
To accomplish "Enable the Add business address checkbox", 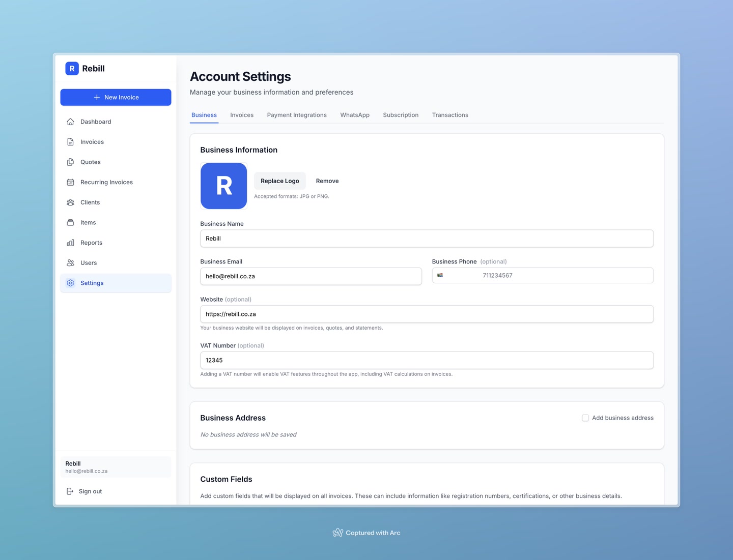I will click(x=585, y=418).
